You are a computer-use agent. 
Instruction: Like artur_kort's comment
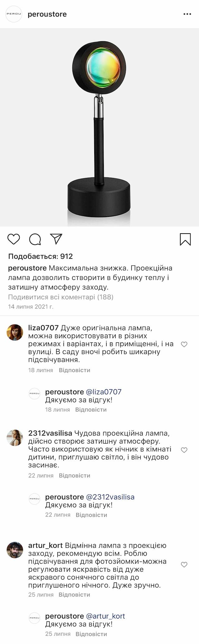coord(184,565)
